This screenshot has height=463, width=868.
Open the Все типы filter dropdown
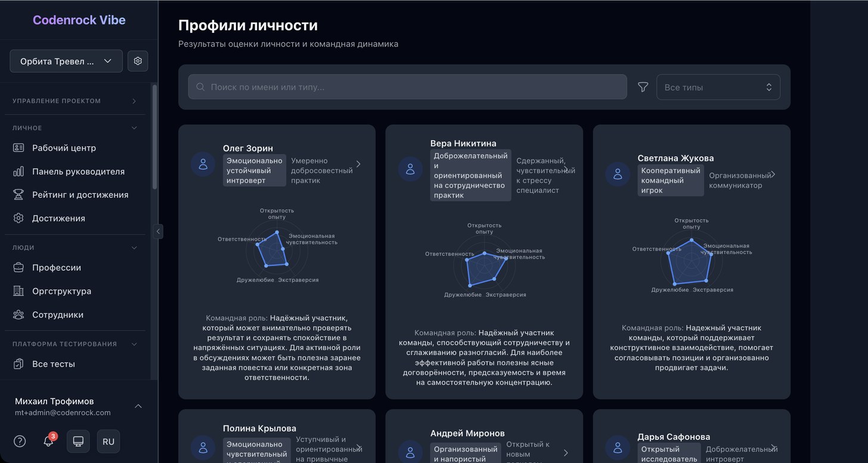tap(718, 87)
